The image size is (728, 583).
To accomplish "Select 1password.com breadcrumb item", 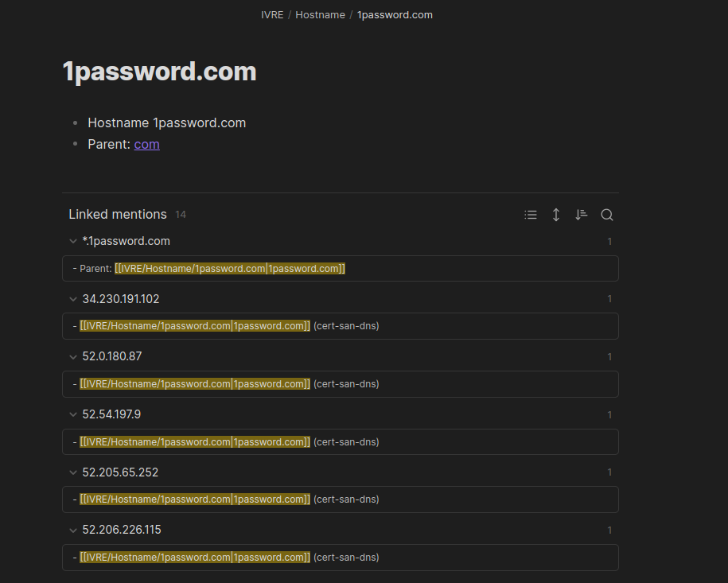I will point(395,14).
